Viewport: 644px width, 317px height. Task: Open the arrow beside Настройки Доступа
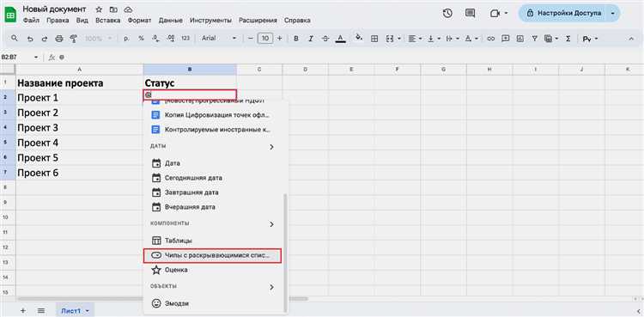point(613,13)
